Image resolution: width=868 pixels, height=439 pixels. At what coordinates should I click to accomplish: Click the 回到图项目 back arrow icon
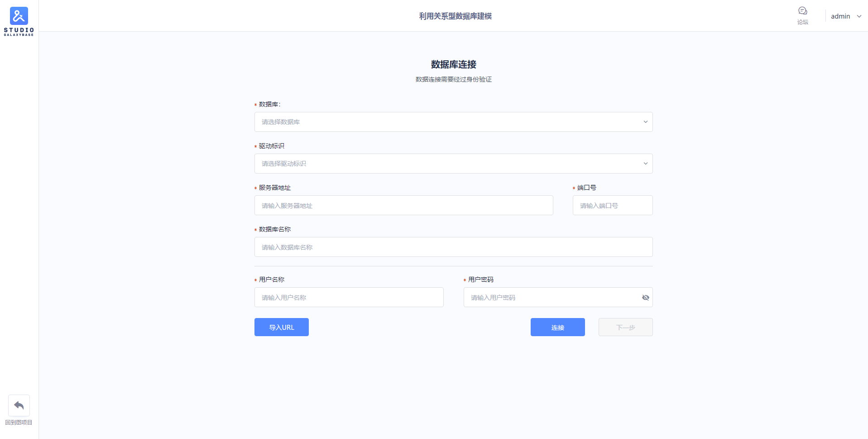[19, 405]
